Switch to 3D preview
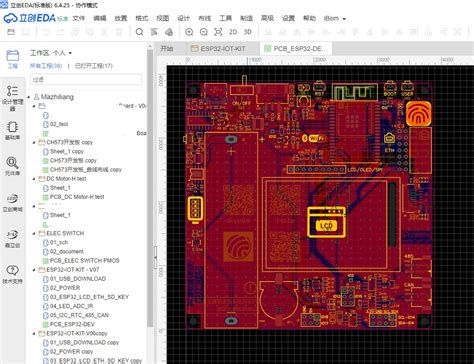Viewport: 474px width, 364px height. coord(247,32)
